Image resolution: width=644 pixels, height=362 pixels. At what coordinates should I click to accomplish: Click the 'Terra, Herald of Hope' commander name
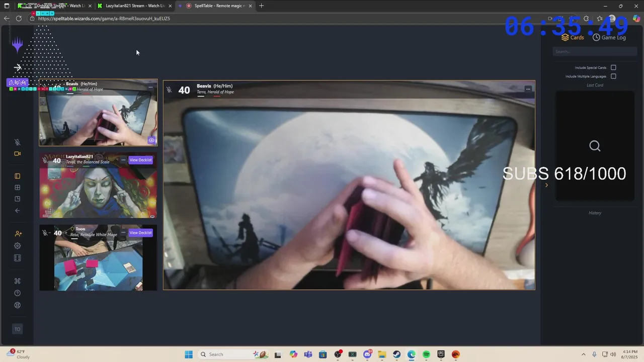tap(215, 92)
